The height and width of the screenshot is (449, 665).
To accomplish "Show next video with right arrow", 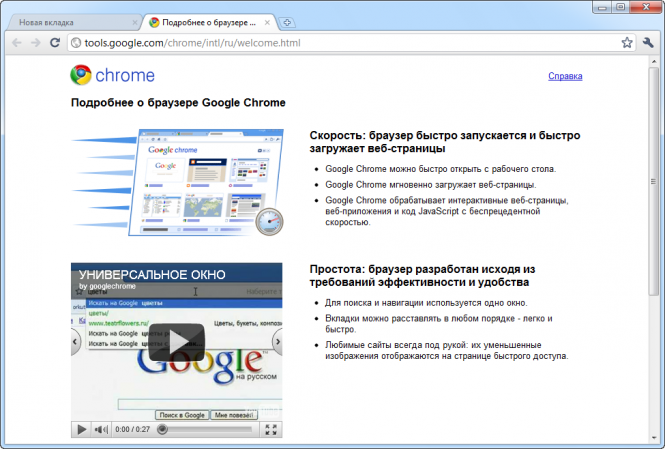I will [x=277, y=342].
